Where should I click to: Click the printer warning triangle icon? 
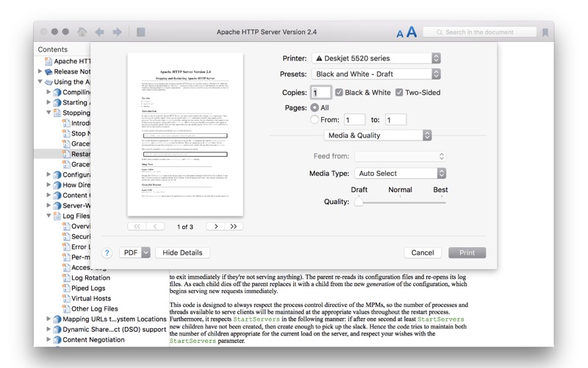319,58
